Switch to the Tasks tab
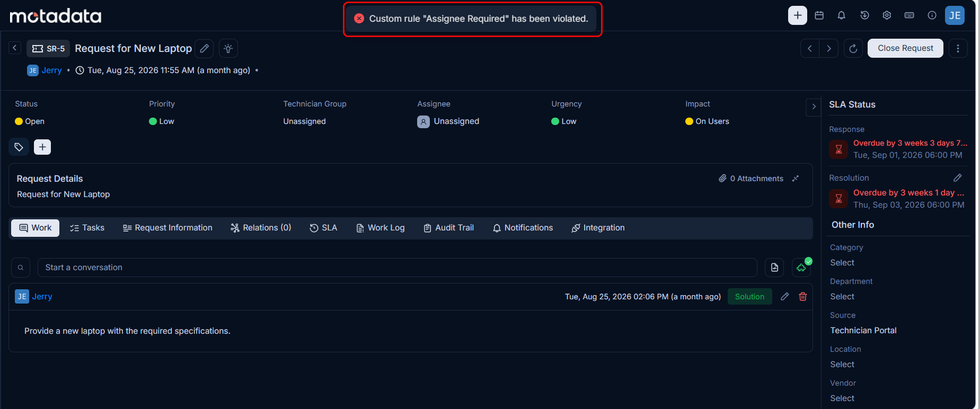This screenshot has height=409, width=980. click(87, 228)
